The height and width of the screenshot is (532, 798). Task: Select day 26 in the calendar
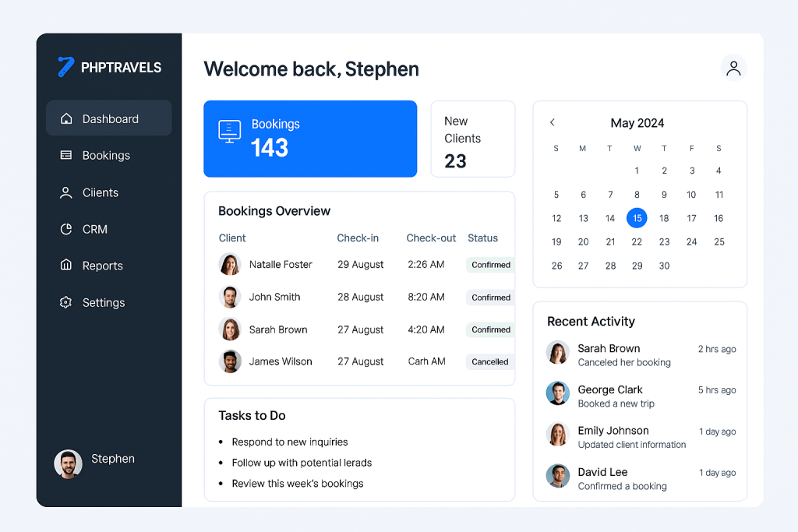[556, 266]
